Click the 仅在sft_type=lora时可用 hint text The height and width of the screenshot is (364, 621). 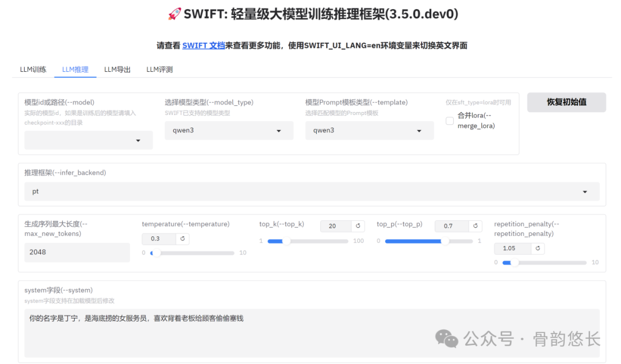pyautogui.click(x=478, y=102)
